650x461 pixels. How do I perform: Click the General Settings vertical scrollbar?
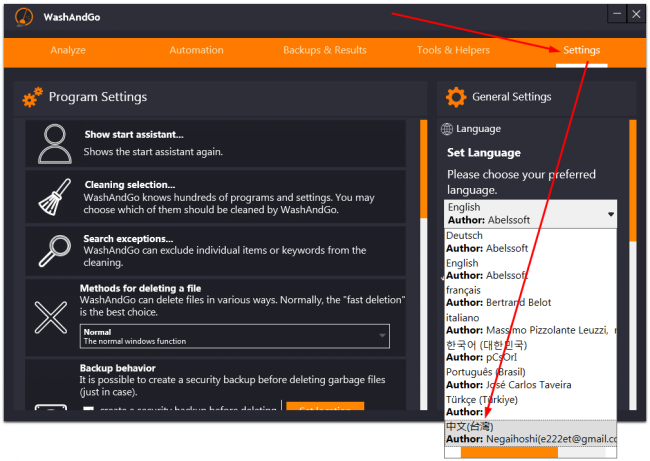tap(633, 180)
